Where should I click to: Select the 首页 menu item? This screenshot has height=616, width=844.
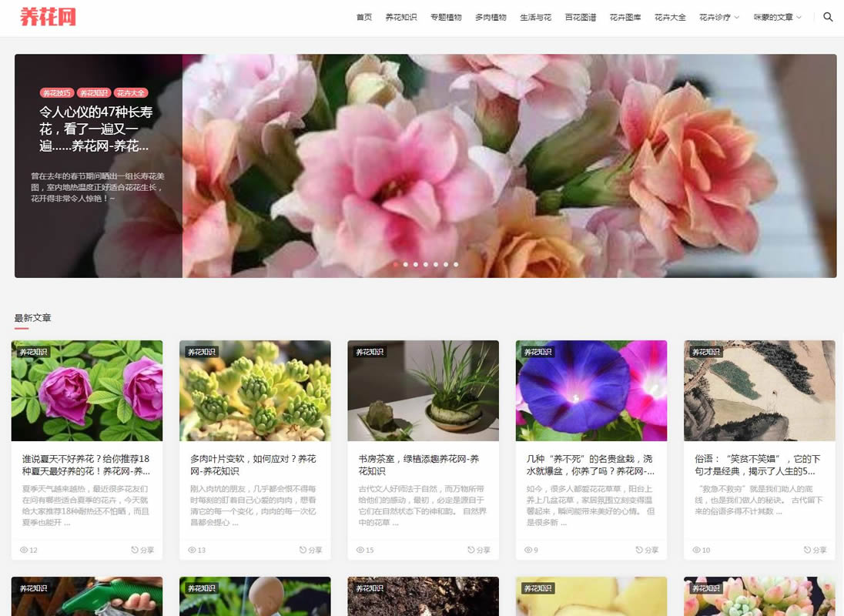point(363,17)
